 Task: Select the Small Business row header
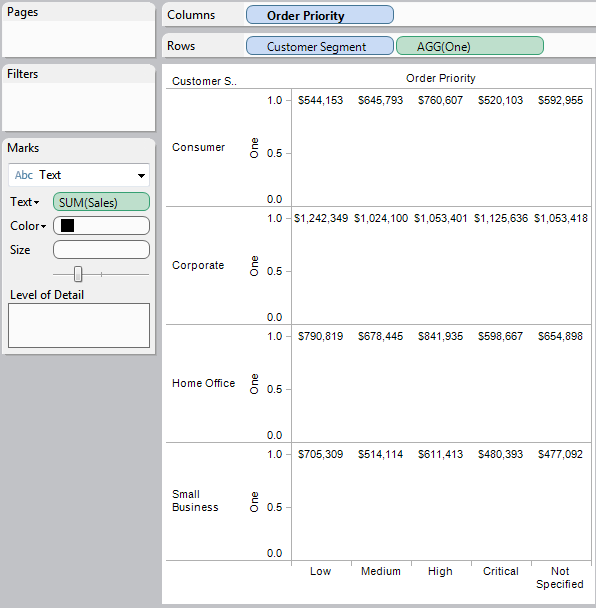coord(195,501)
